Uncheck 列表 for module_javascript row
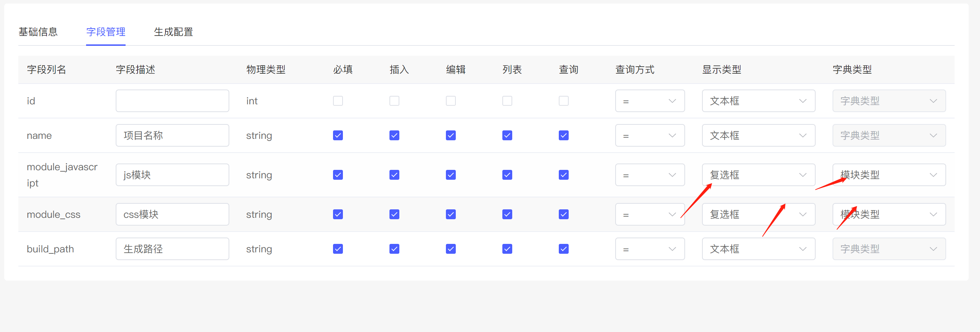The height and width of the screenshot is (332, 980). (507, 175)
